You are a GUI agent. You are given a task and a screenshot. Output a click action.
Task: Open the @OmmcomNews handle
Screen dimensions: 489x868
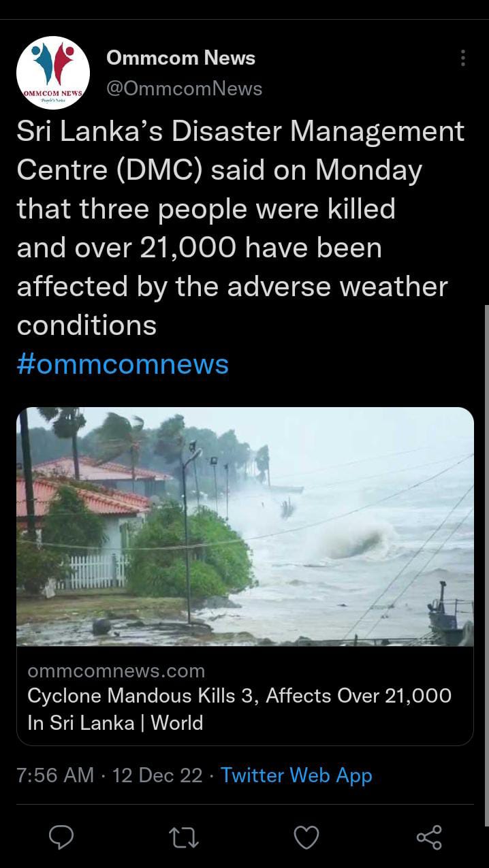pyautogui.click(x=184, y=89)
